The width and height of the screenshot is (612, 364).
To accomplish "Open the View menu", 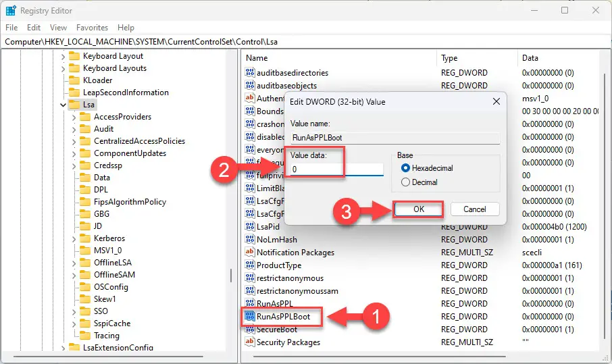I will coord(58,28).
